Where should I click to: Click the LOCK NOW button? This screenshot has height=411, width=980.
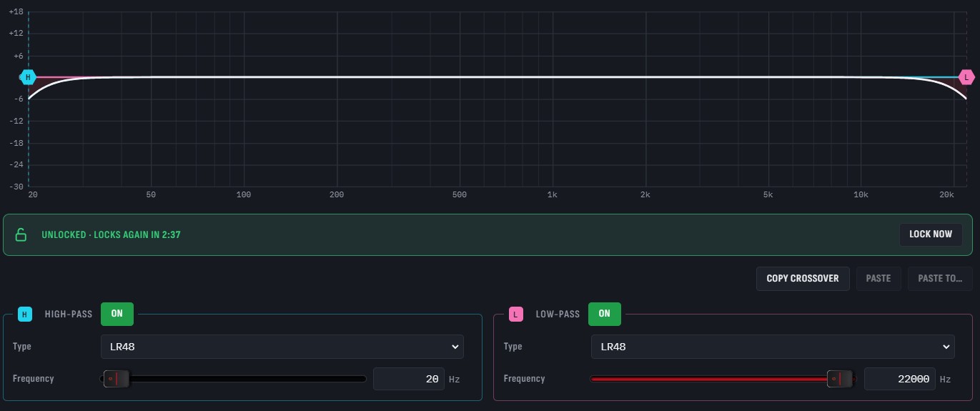tap(931, 234)
